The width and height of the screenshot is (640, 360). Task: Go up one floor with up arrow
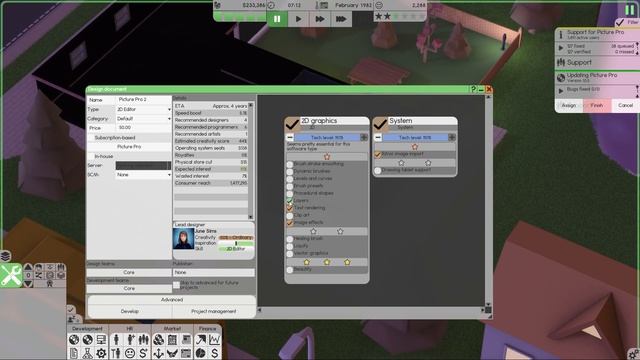point(28,267)
